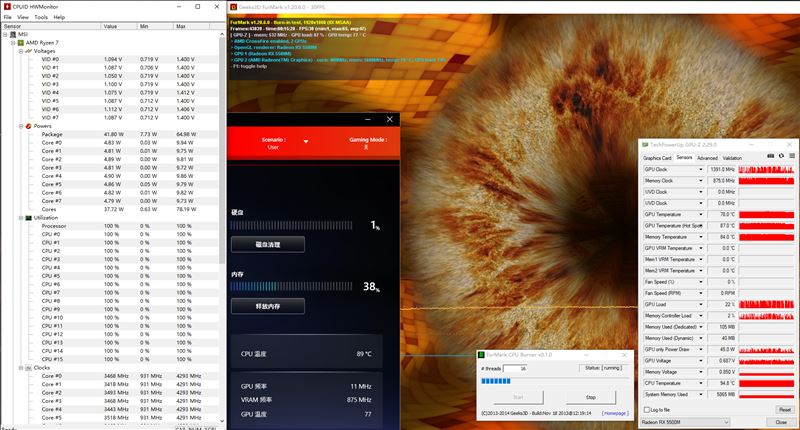The width and height of the screenshot is (800, 430).
Task: Open the Radeon RX 5500M GPU selector
Action: point(685,422)
